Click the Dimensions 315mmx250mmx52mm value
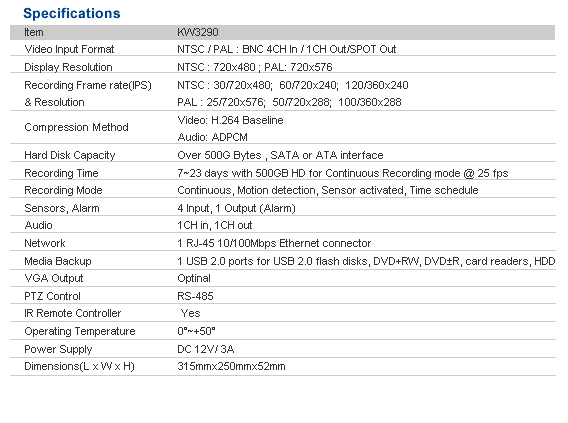This screenshot has width=568, height=423. coord(231,367)
